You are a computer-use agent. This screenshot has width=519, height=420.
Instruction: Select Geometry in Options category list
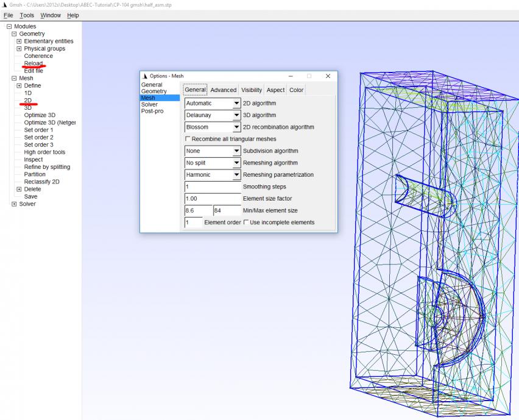tap(154, 91)
